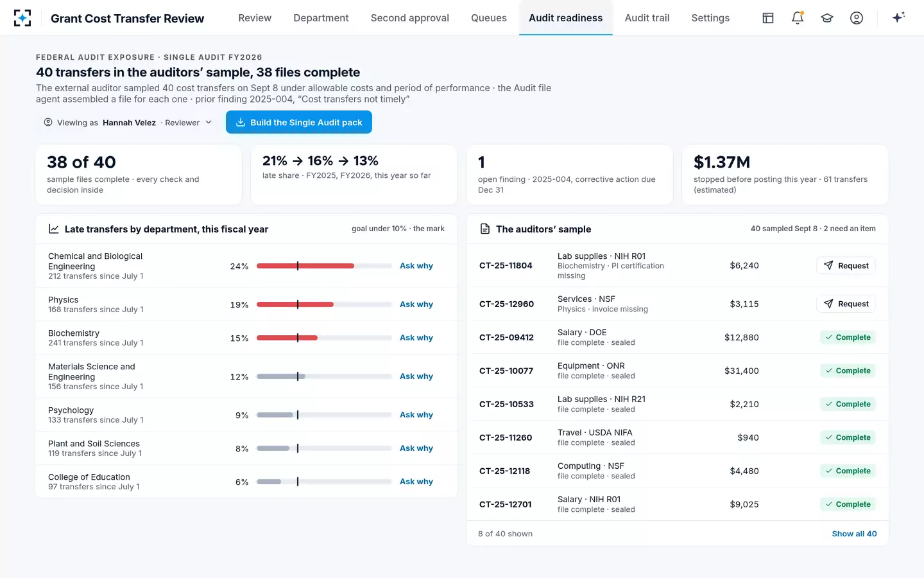Expand the Viewing as Hannah Velez dropdown
The height and width of the screenshot is (578, 924).
(128, 122)
